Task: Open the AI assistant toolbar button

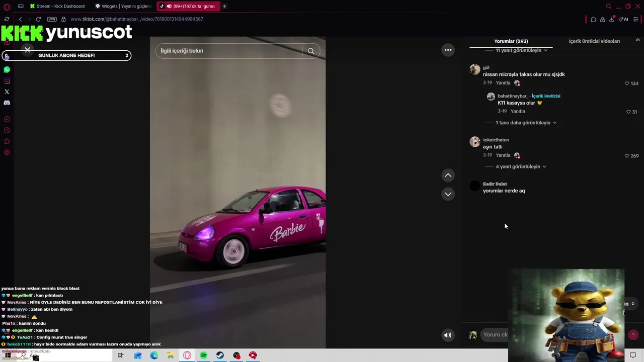Action: coord(623,19)
